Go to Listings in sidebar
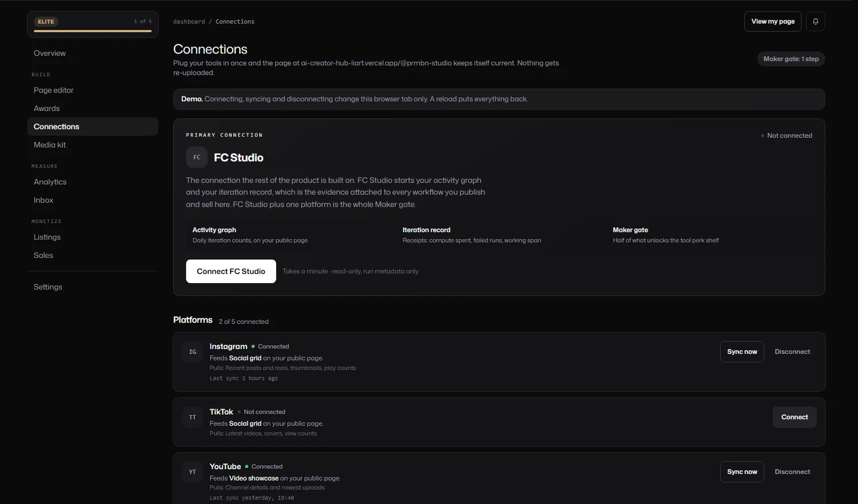Screen dimensions: 858x504 93,237
